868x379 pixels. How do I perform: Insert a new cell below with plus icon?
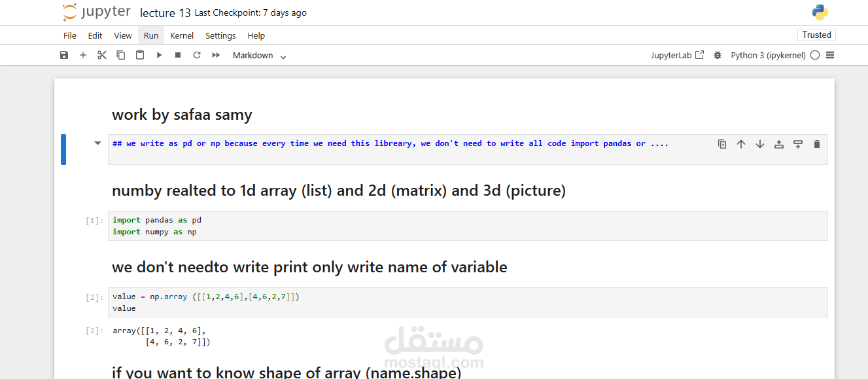tap(83, 56)
